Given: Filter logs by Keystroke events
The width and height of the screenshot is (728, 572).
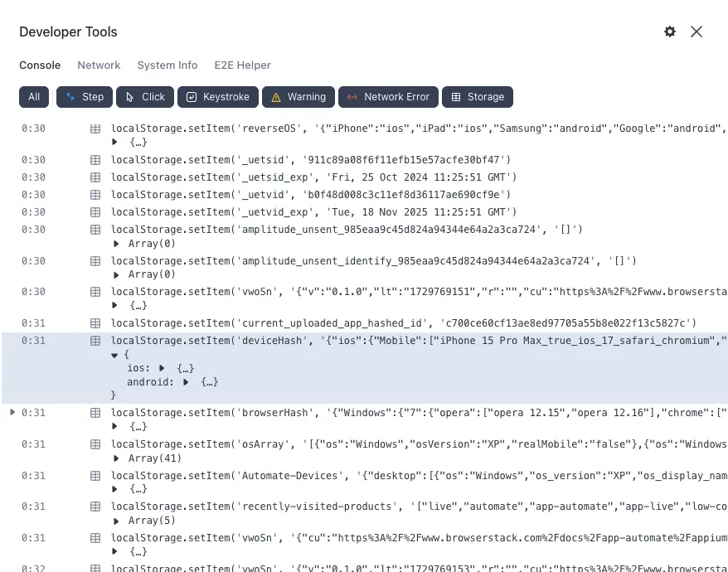Looking at the screenshot, I should [218, 97].
